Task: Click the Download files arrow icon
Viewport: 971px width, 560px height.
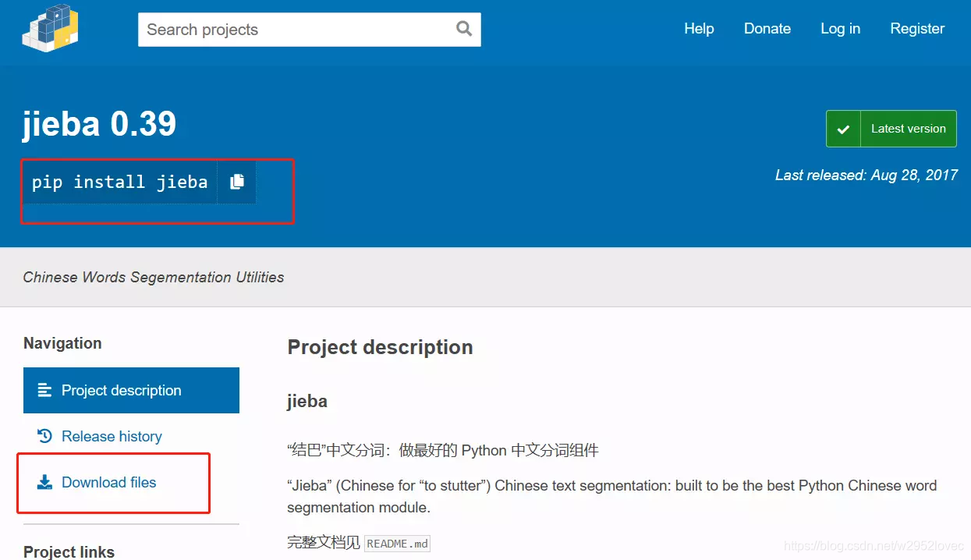Action: [44, 482]
